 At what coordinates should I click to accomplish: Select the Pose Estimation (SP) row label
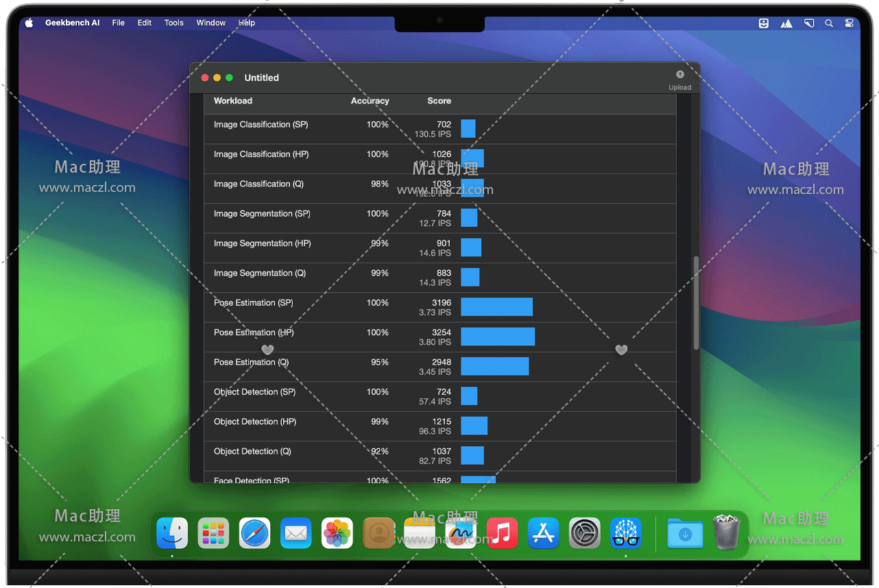click(253, 303)
